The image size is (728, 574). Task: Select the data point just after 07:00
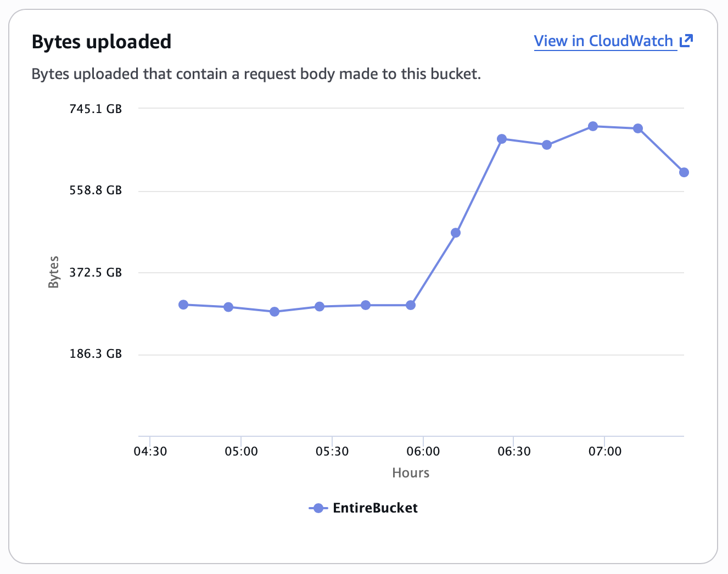(638, 128)
